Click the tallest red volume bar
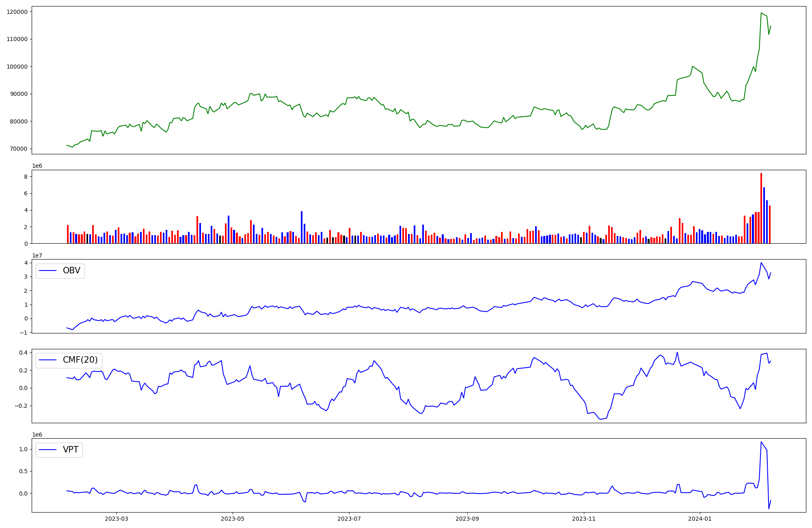 click(761, 208)
